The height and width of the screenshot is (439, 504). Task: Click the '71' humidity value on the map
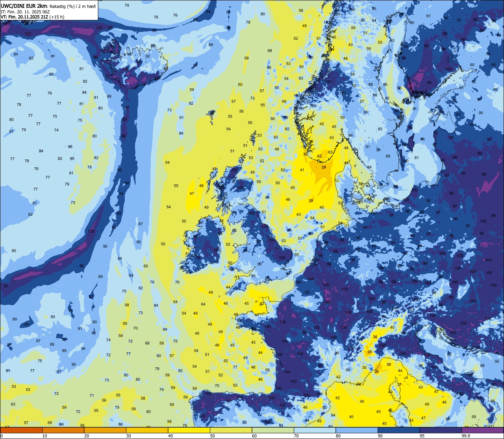click(x=92, y=396)
